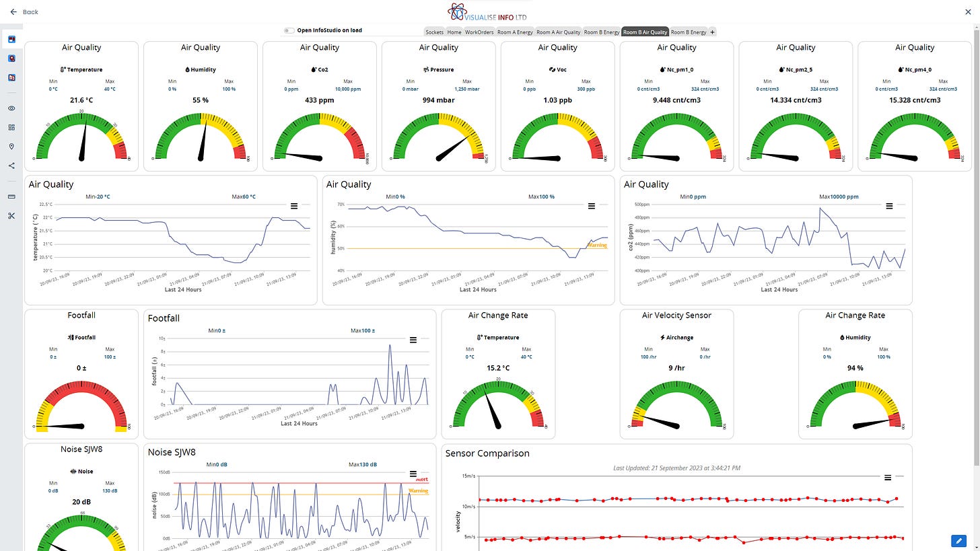Screen dimensions: 980x551
Task: Click the Noise 20 dB value
Action: [x=81, y=502]
